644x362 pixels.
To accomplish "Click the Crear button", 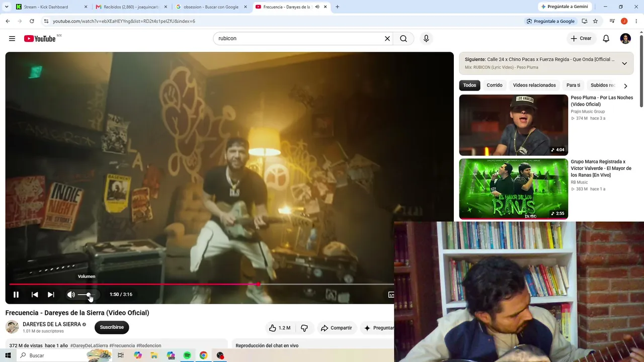I will [x=581, y=39].
